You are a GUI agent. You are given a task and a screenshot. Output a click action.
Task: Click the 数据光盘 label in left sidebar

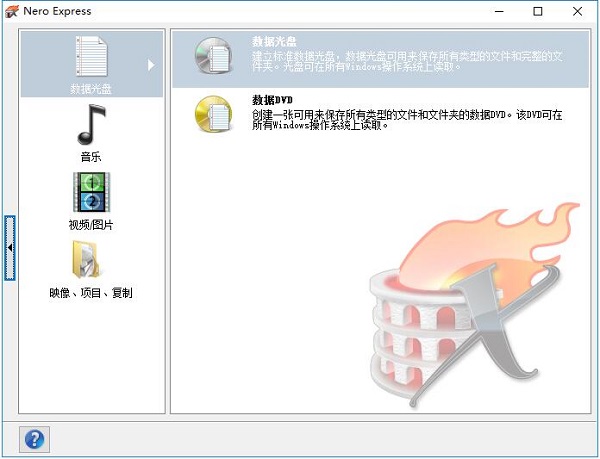91,89
